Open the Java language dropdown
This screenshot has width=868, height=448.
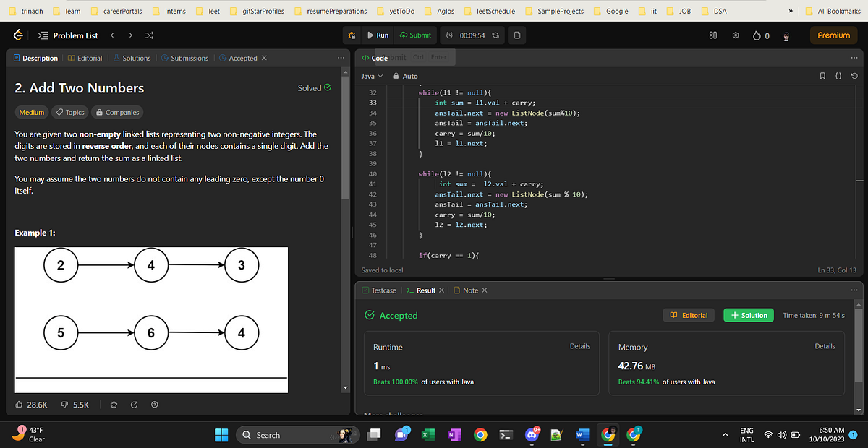click(x=372, y=76)
